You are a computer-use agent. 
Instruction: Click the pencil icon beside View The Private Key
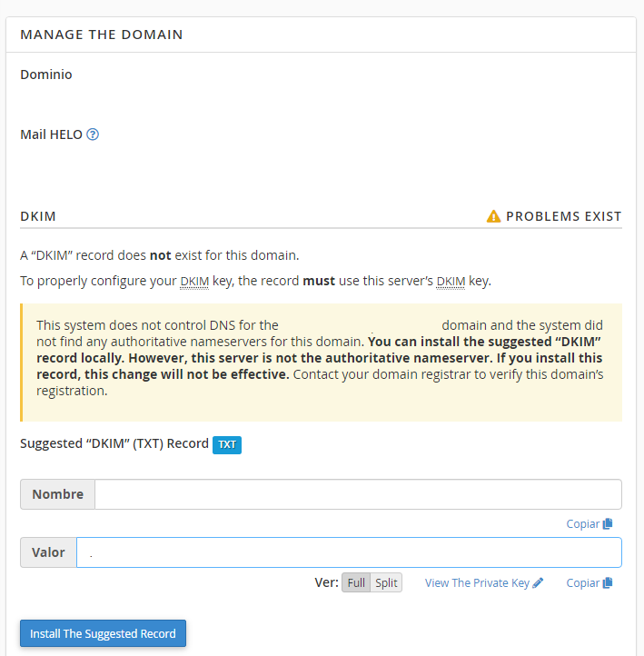click(538, 582)
